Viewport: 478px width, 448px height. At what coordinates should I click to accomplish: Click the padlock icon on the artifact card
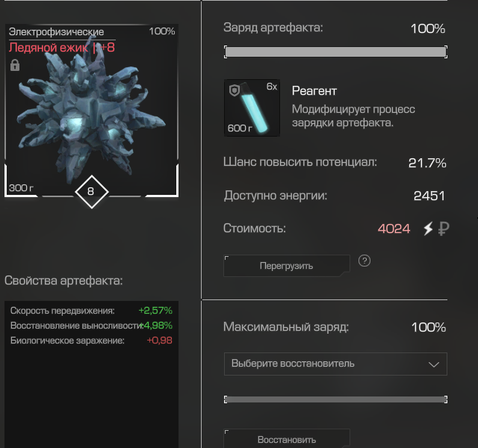15,65
